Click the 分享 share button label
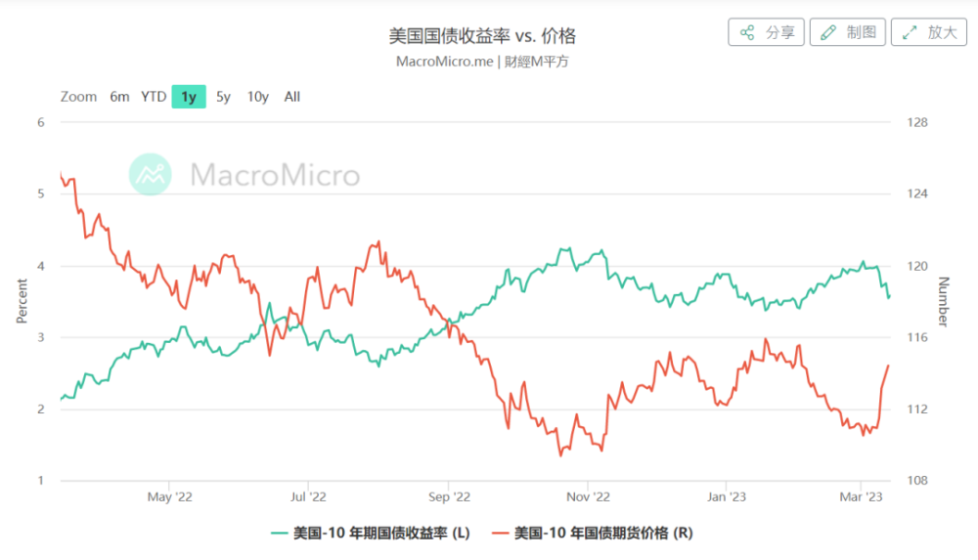This screenshot has width=978, height=560. point(779,32)
